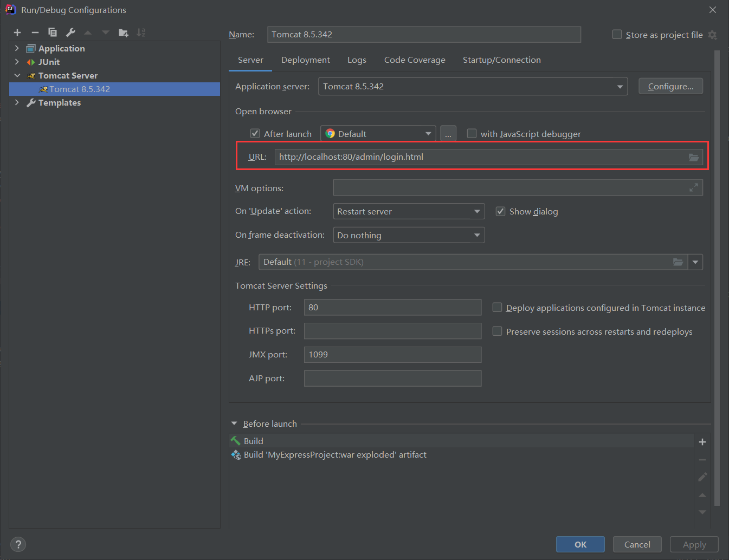This screenshot has width=729, height=560.
Task: Expand VM options field icon
Action: click(x=694, y=187)
